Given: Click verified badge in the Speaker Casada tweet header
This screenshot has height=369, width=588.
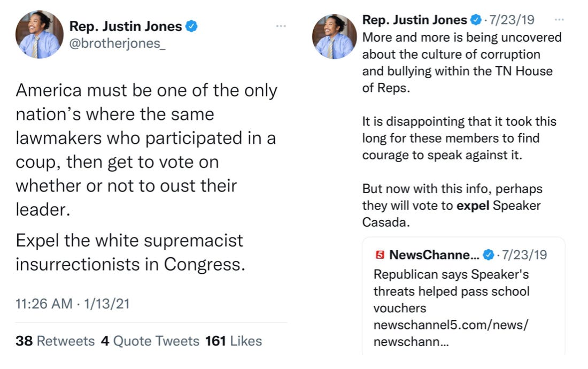Looking at the screenshot, I should click(x=475, y=20).
